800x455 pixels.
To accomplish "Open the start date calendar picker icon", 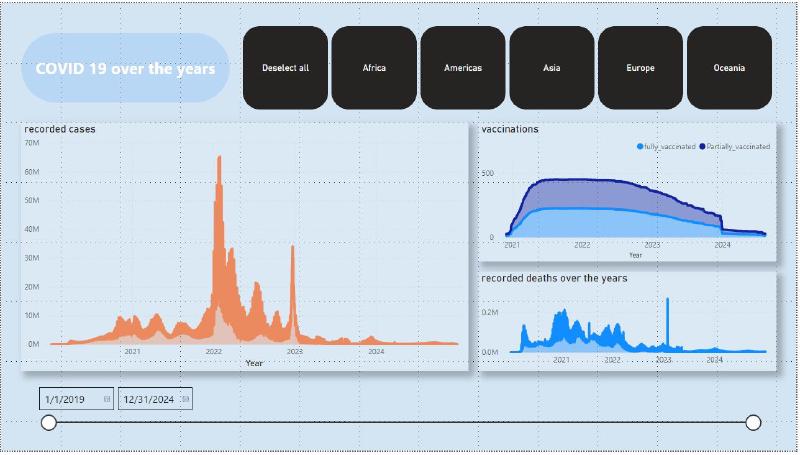I will coord(107,399).
